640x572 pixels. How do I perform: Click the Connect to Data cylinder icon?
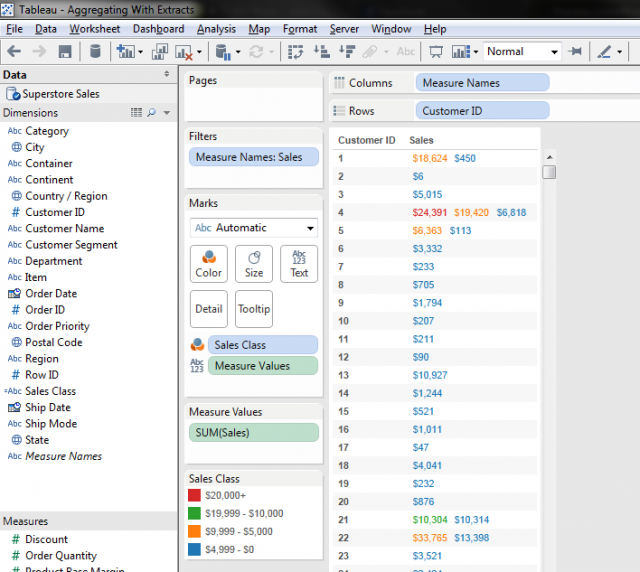(95, 51)
